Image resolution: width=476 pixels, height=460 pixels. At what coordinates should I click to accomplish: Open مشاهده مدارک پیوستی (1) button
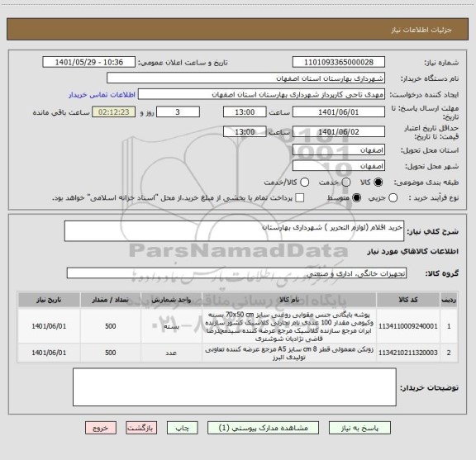(263, 428)
